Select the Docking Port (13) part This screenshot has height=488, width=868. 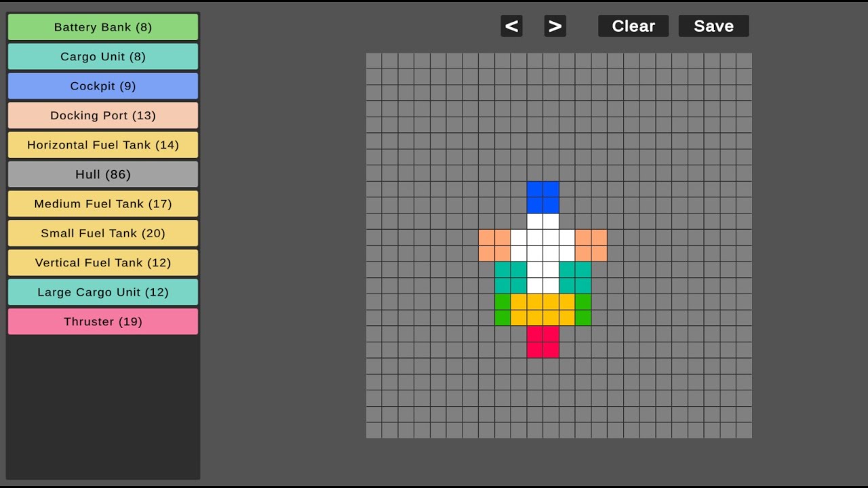pyautogui.click(x=103, y=115)
